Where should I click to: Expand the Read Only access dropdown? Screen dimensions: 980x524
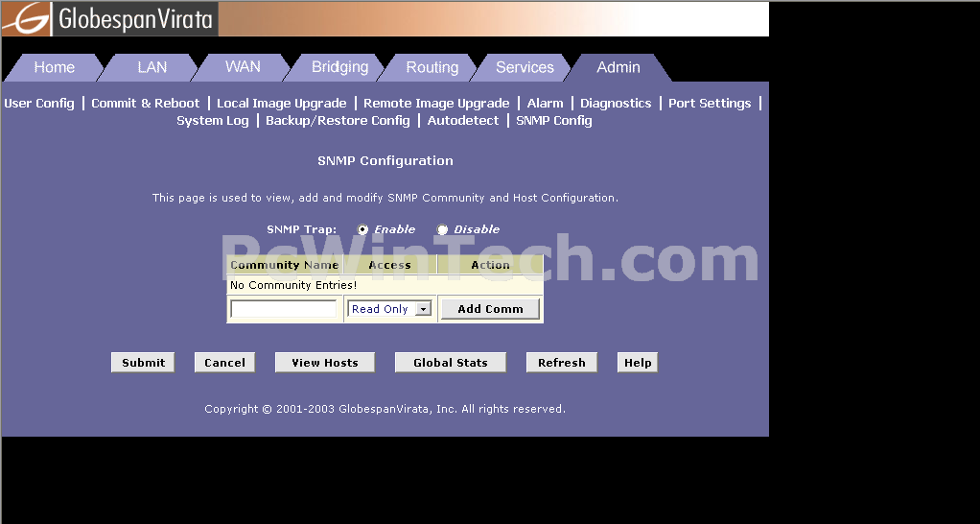(390, 309)
